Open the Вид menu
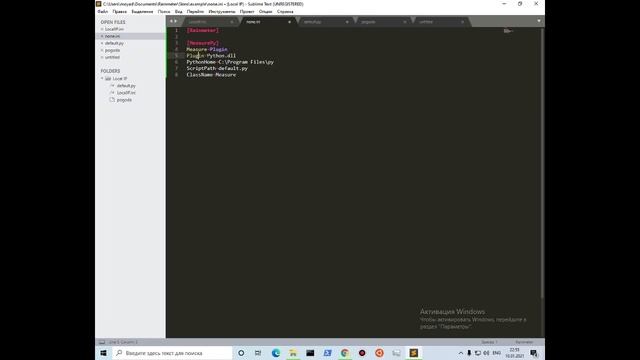640x360 pixels. tap(178, 11)
